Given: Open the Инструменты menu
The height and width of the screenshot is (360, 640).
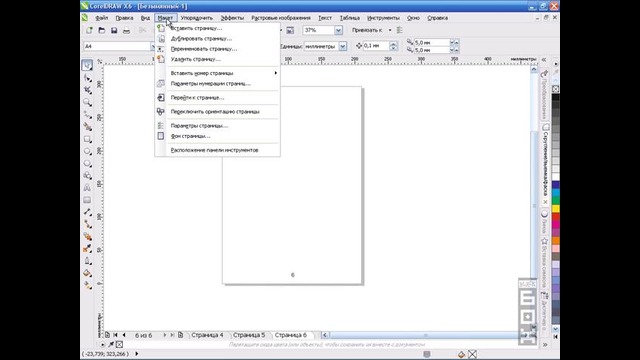Looking at the screenshot, I should (x=383, y=18).
